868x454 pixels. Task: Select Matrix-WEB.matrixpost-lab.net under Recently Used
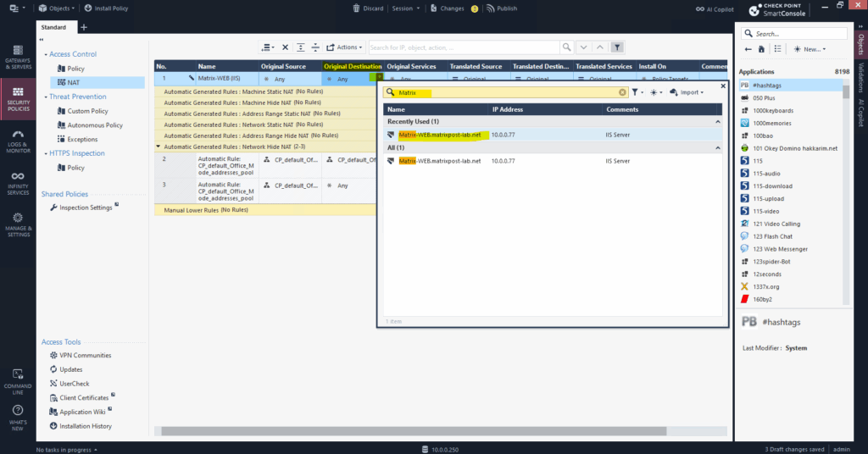(x=439, y=135)
